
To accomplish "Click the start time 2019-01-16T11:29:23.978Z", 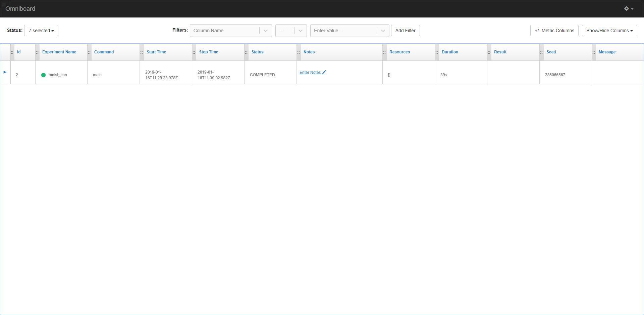I will click(161, 75).
